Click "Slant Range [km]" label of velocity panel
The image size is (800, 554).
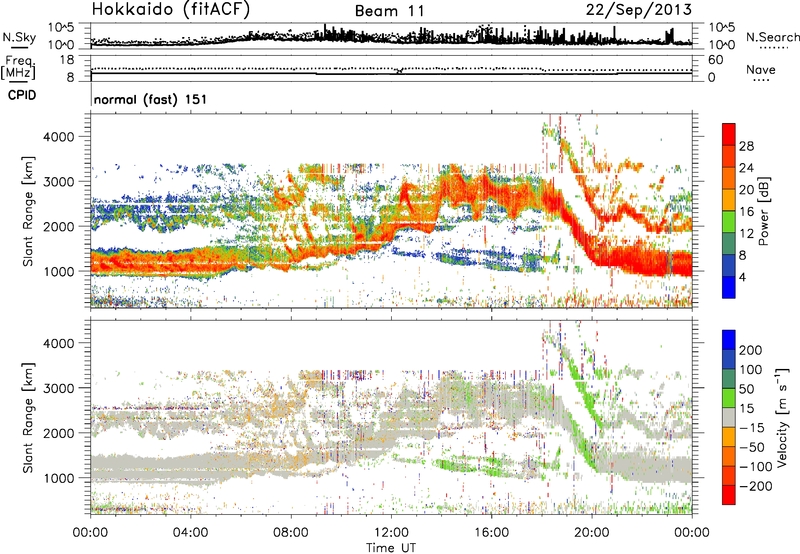tap(28, 417)
